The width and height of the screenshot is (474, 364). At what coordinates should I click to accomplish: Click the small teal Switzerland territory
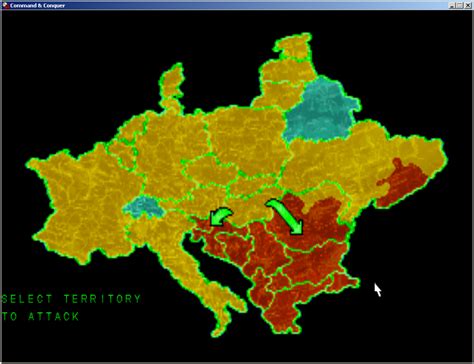tap(144, 207)
